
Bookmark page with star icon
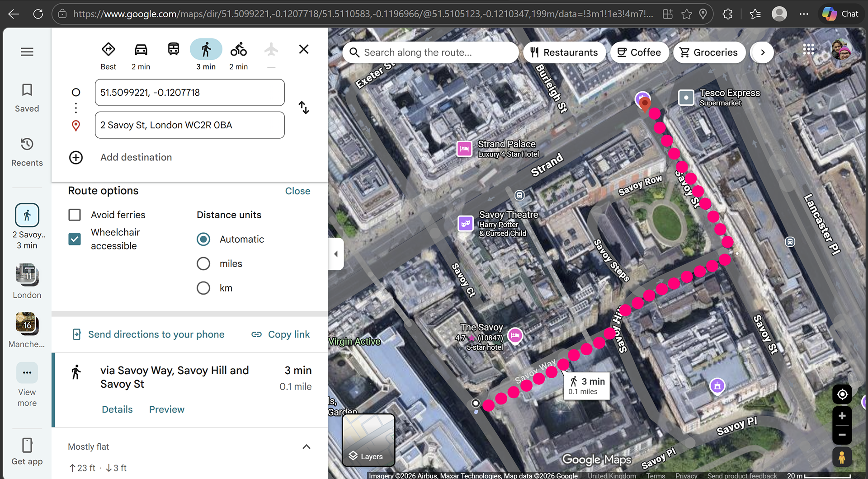pyautogui.click(x=686, y=14)
